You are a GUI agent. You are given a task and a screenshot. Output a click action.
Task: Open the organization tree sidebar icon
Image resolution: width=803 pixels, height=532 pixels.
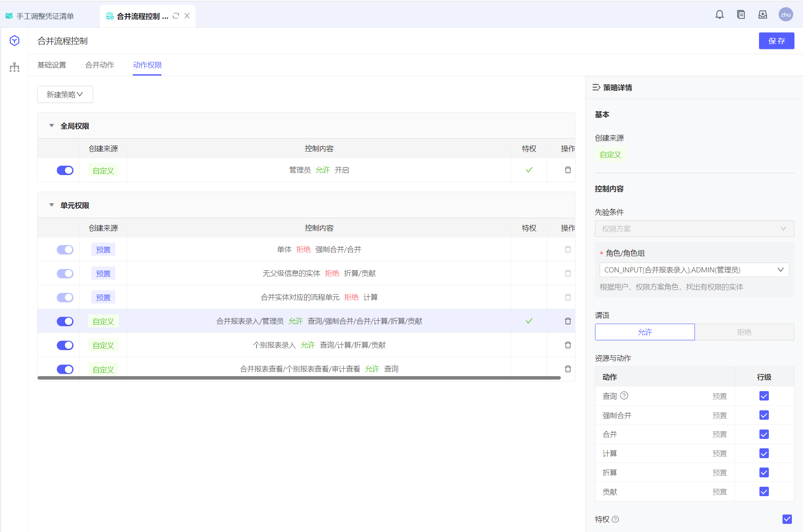15,67
